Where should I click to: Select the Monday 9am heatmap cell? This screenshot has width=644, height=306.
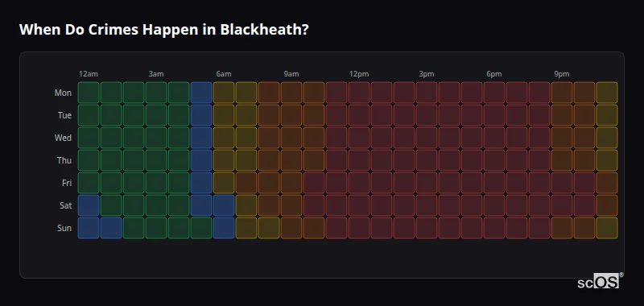[291, 93]
